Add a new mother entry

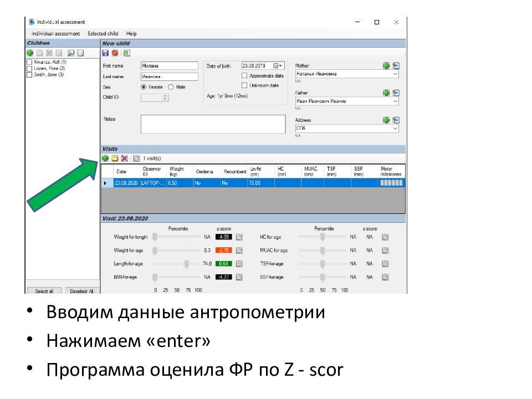tap(386, 65)
